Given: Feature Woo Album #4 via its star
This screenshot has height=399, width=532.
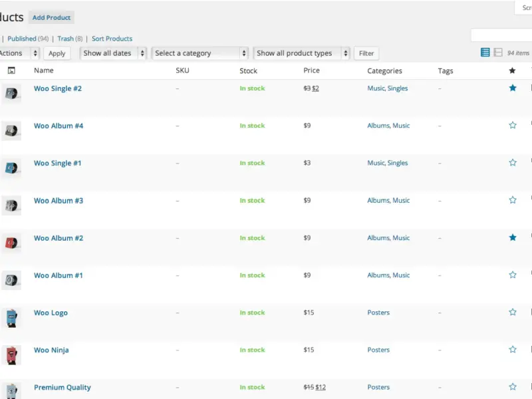Looking at the screenshot, I should coord(513,126).
